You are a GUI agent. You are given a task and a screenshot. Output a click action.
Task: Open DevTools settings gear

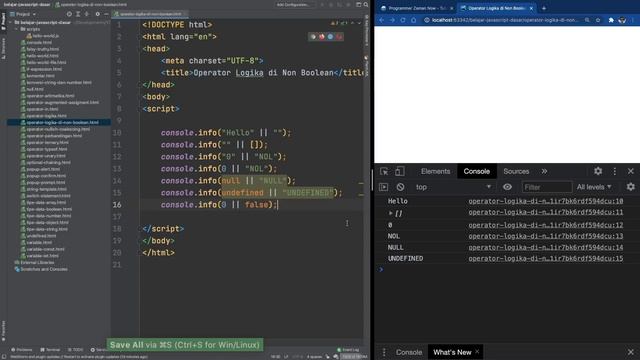[598, 171]
